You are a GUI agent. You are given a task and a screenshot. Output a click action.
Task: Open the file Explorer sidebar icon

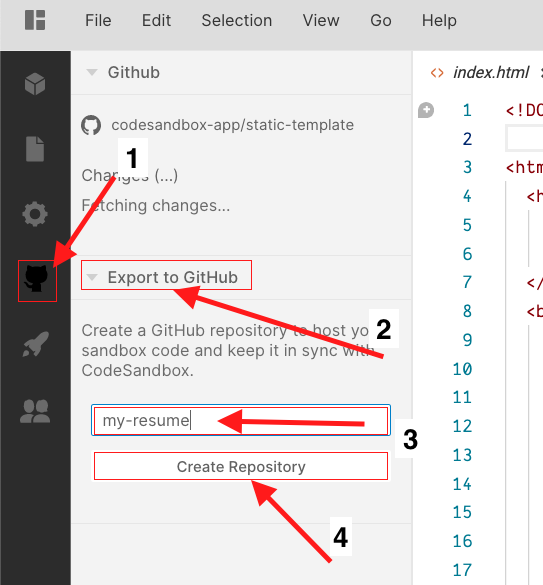coord(35,149)
